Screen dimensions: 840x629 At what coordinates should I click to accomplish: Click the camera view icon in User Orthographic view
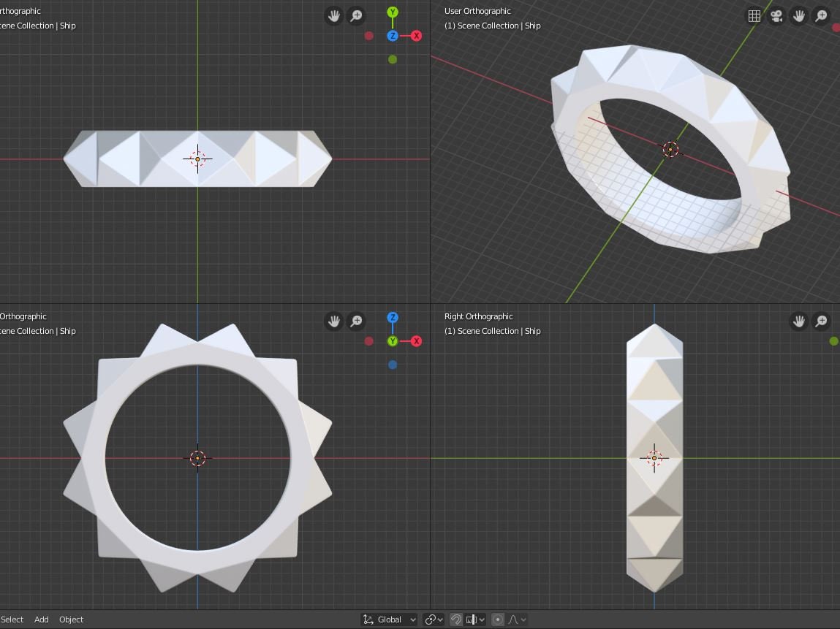[x=776, y=16]
